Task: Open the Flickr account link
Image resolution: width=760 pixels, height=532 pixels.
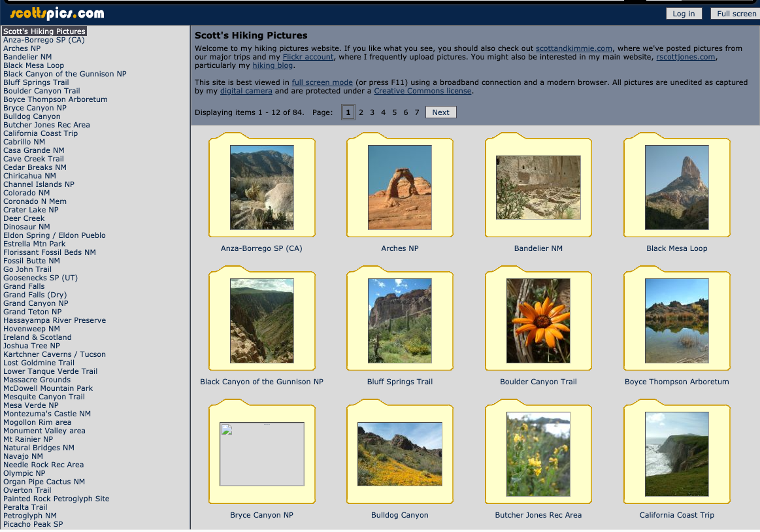Action: coord(308,57)
